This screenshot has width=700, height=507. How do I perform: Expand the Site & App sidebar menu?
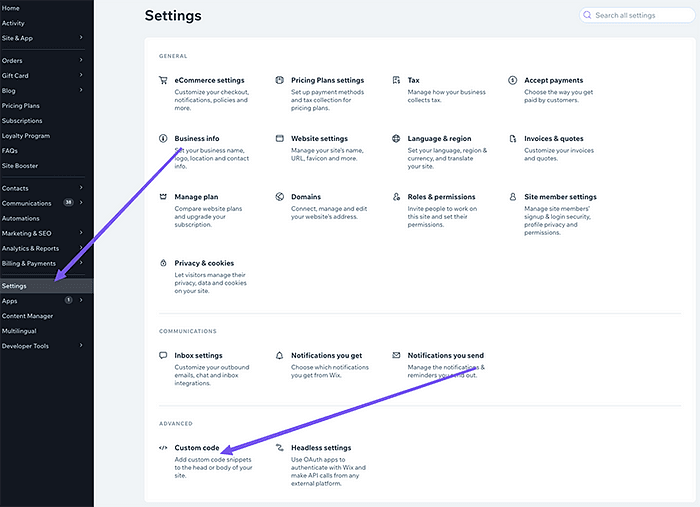pyautogui.click(x=81, y=38)
